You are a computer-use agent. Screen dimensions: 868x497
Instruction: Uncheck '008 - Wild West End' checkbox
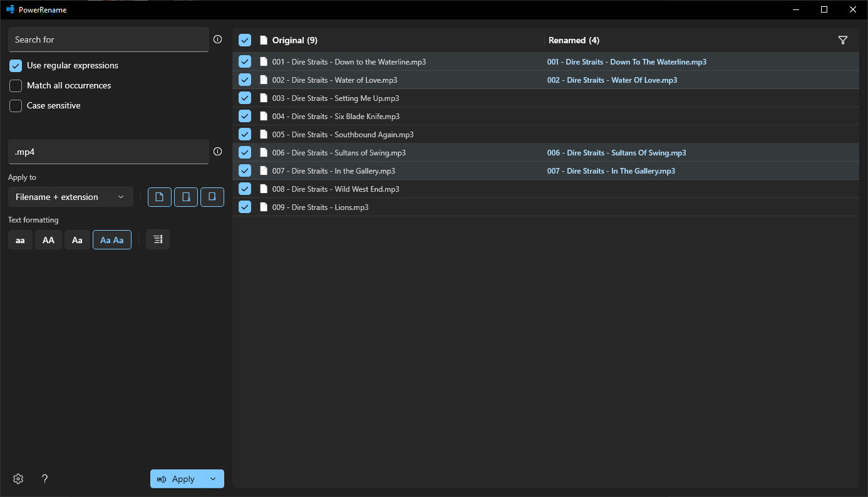245,189
